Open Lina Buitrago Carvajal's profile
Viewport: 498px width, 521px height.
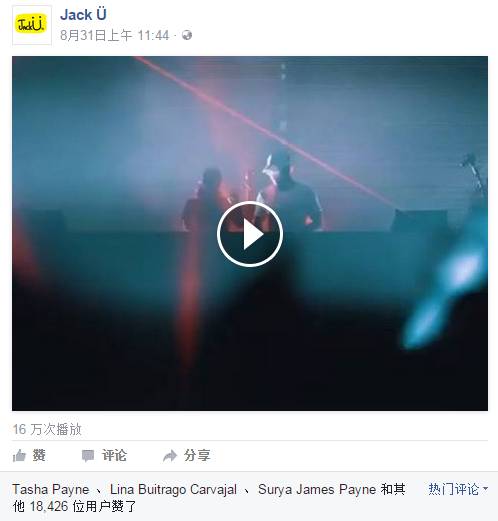point(173,489)
